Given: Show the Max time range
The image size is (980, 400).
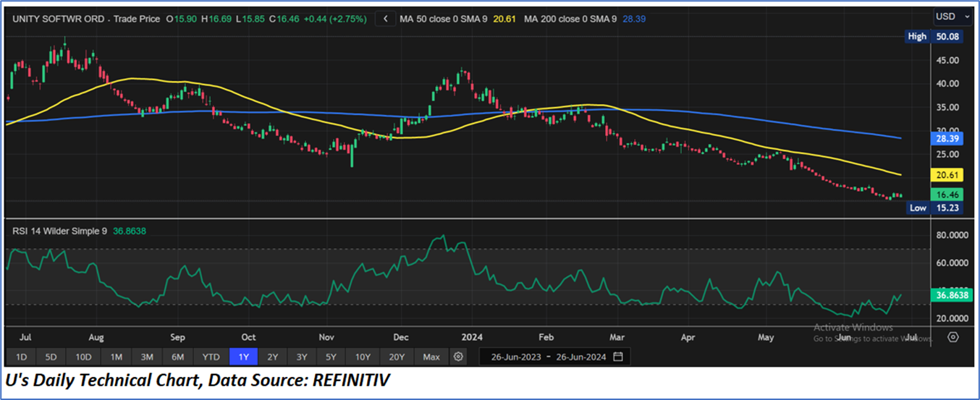Looking at the screenshot, I should (x=431, y=357).
